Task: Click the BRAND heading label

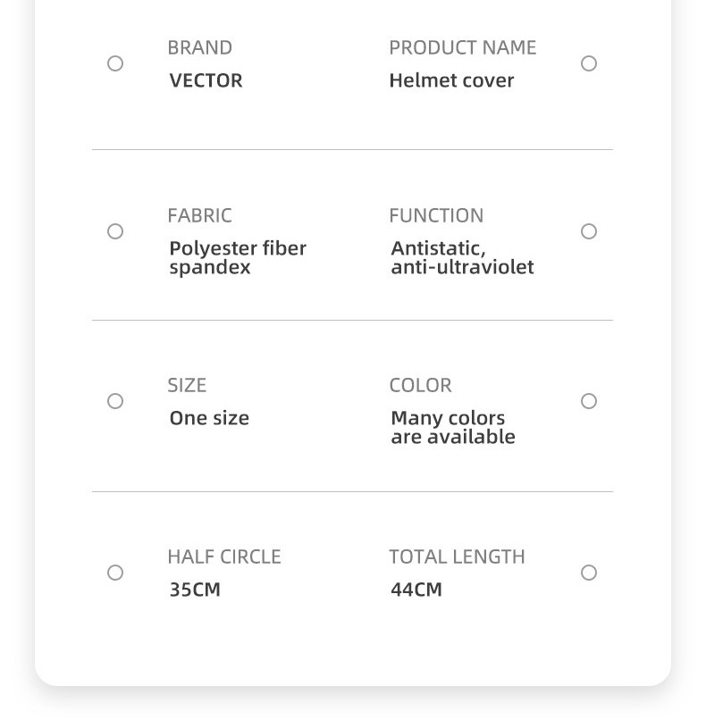Action: point(199,47)
